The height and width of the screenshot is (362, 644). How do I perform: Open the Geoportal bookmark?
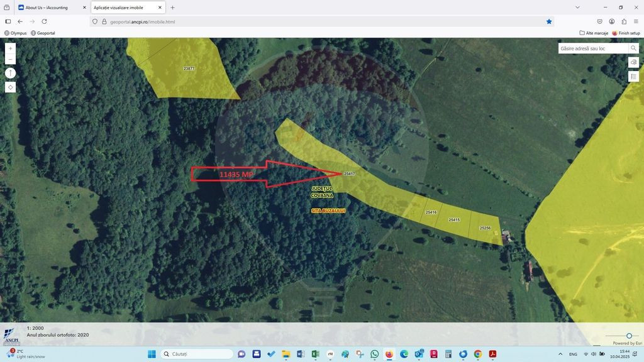pos(43,33)
